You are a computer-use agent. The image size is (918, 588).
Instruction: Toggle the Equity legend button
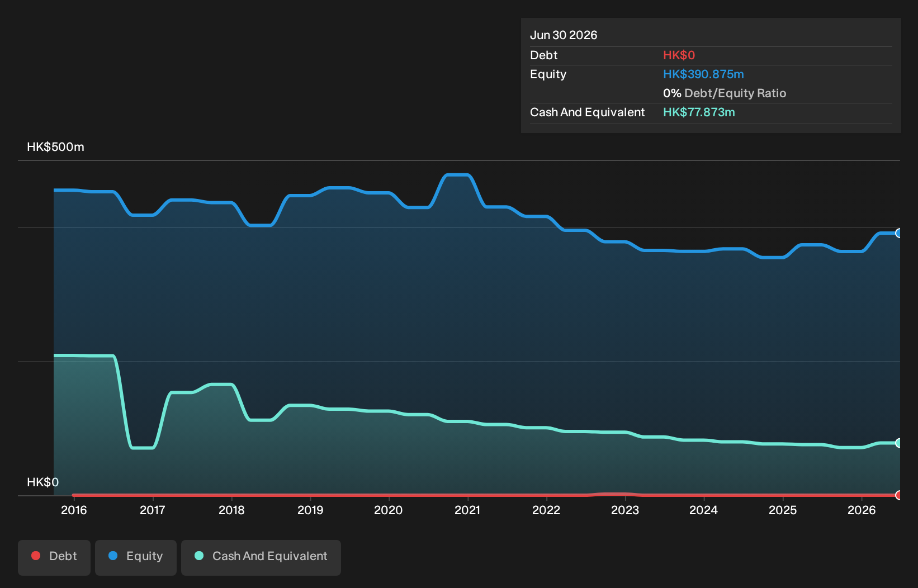tap(136, 557)
